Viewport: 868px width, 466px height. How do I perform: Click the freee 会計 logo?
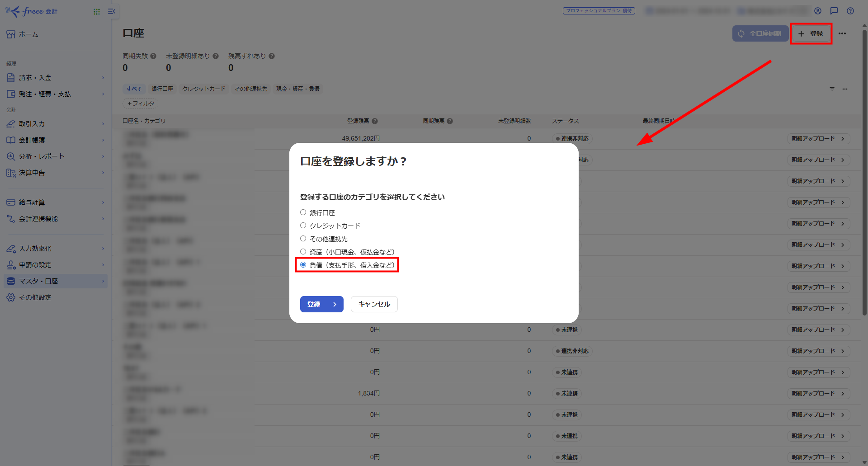pyautogui.click(x=32, y=11)
